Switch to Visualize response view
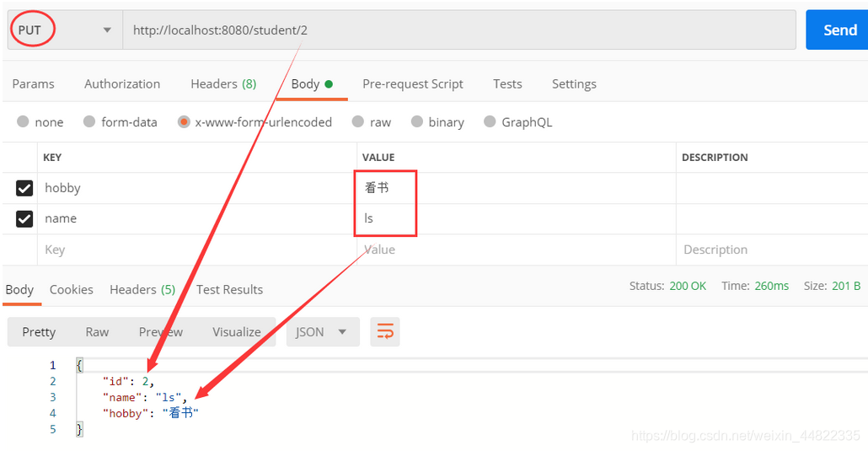The height and width of the screenshot is (451, 868). coord(236,332)
